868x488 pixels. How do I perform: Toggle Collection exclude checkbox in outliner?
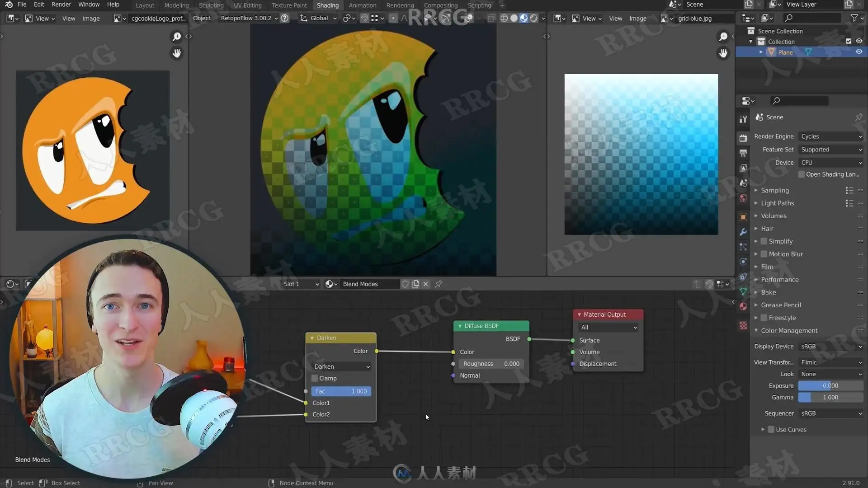[849, 41]
